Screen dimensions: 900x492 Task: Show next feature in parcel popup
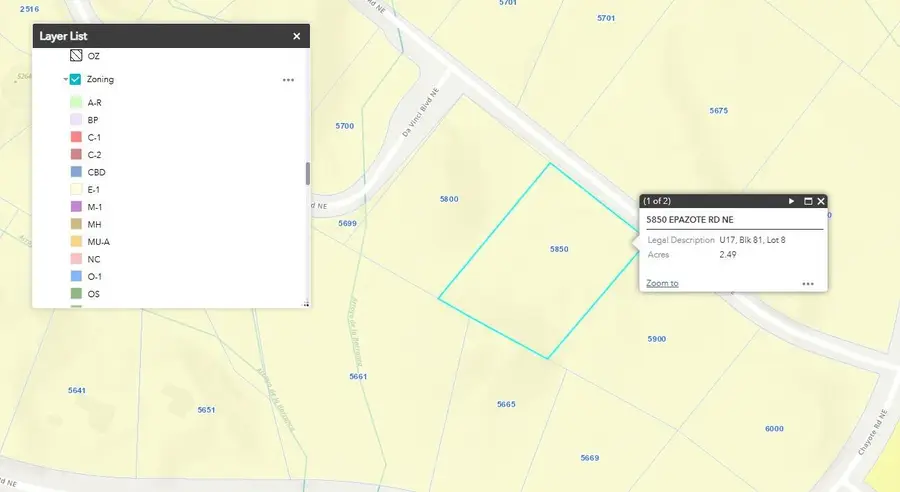click(x=791, y=201)
